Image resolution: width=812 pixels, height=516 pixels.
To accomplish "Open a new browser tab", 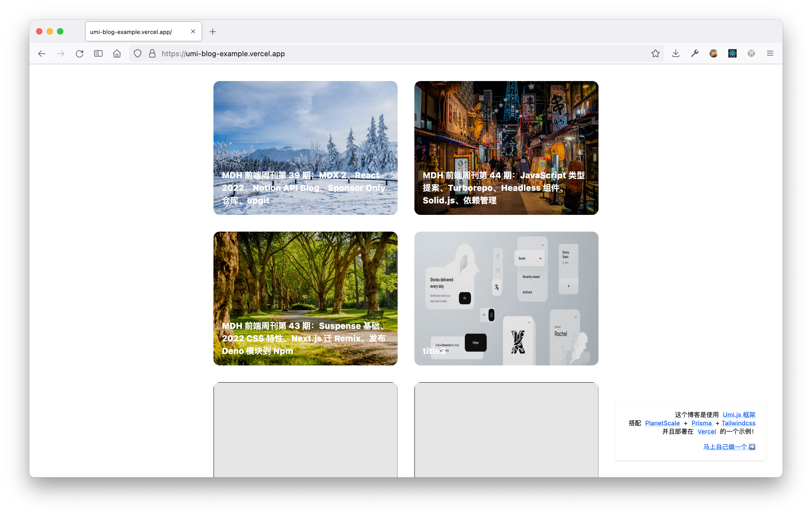I will coord(212,32).
